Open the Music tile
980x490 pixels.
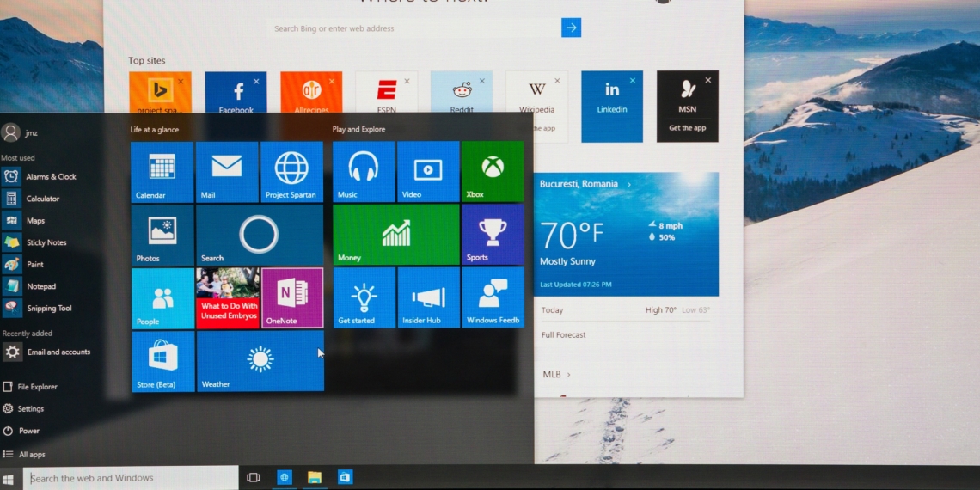(x=364, y=172)
